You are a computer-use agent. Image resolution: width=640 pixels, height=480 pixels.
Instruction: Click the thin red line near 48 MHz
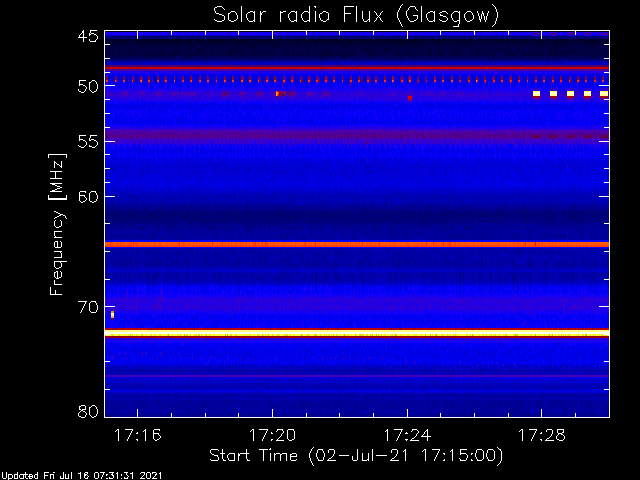tap(357, 68)
